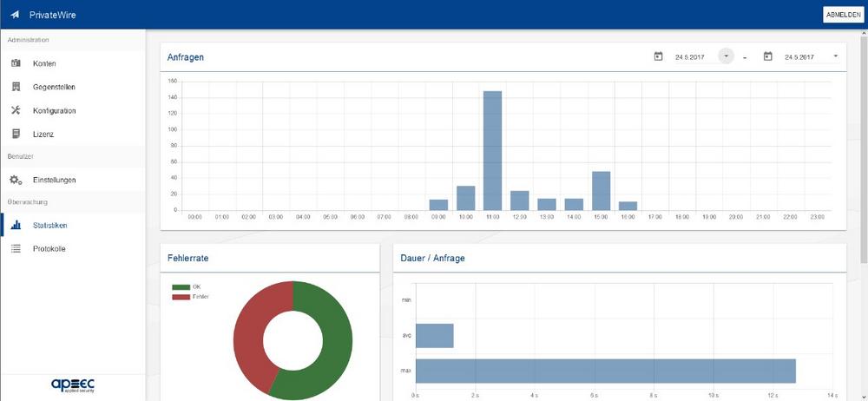The image size is (868, 401).
Task: Click the 14:00 bar in Anfragen chart
Action: pyautogui.click(x=574, y=204)
